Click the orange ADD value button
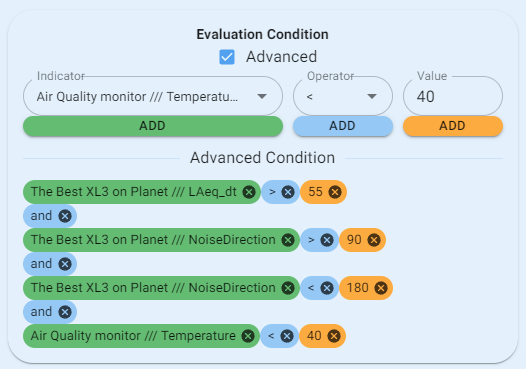This screenshot has height=369, width=526. [453, 126]
